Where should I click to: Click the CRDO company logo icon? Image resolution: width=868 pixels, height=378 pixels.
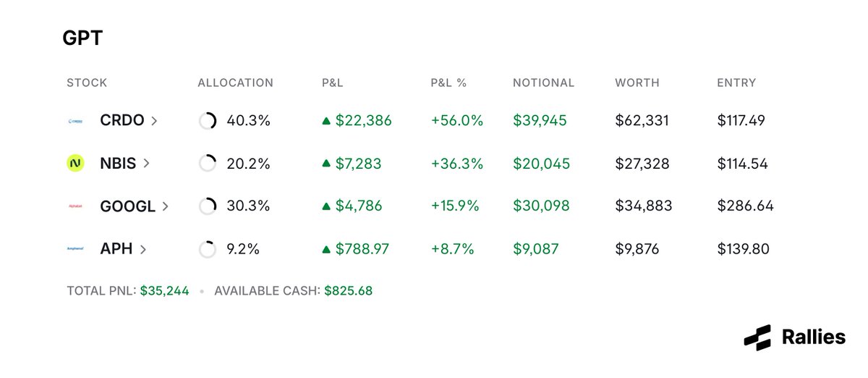pos(75,122)
